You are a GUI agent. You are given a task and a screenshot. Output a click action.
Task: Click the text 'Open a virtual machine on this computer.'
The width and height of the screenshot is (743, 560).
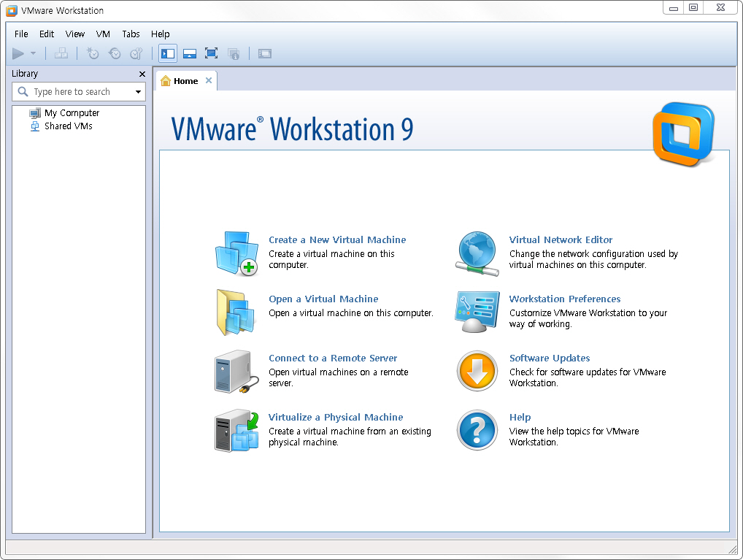[351, 313]
